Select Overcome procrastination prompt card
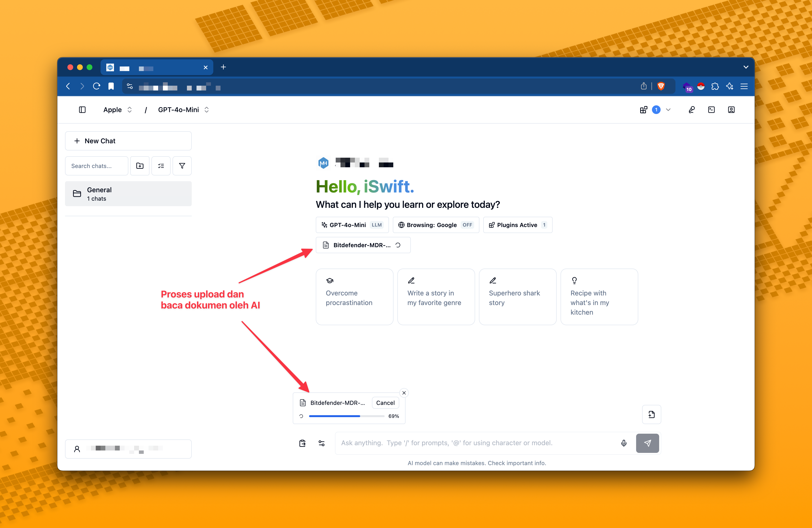 pyautogui.click(x=354, y=297)
